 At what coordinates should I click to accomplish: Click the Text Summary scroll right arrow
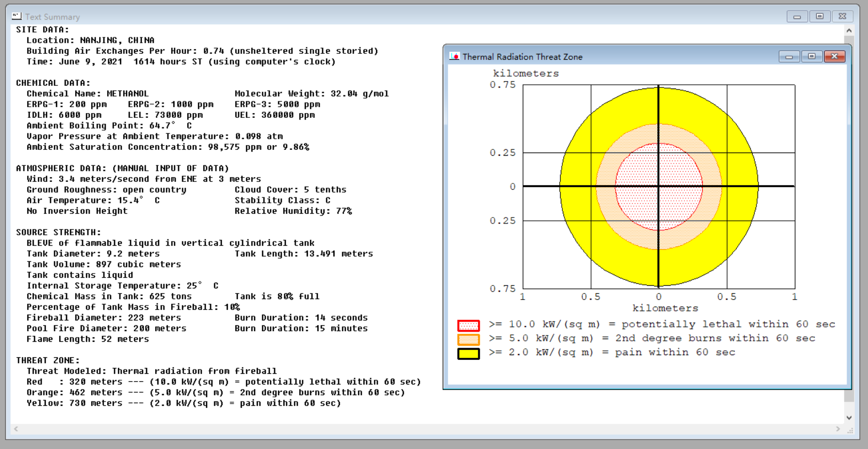(x=838, y=429)
